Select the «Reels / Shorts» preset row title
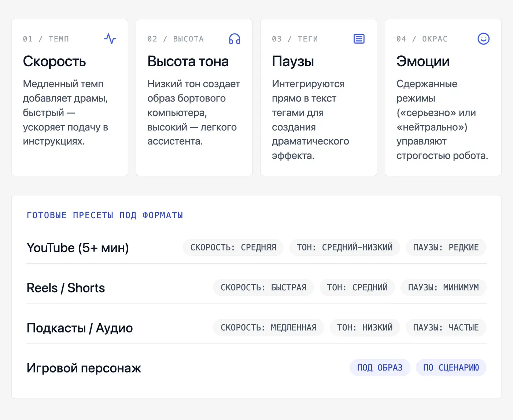513x420 pixels. [66, 288]
